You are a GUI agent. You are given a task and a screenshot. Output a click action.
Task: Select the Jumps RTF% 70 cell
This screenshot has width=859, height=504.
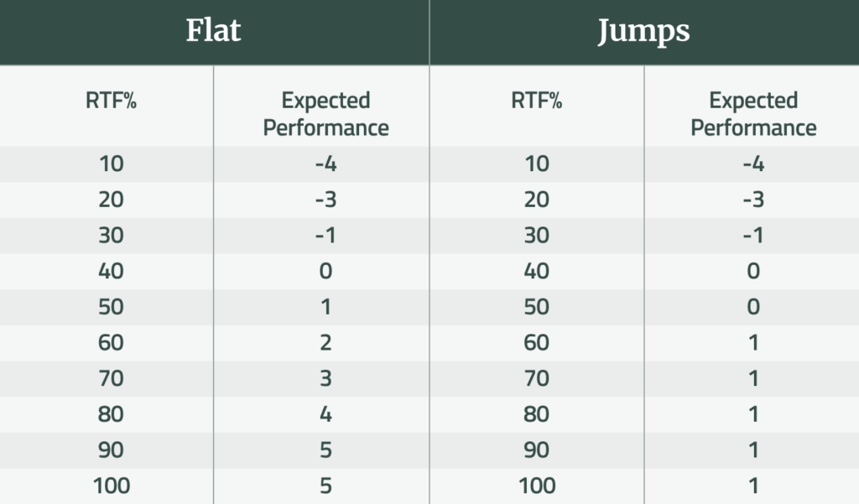pos(537,378)
